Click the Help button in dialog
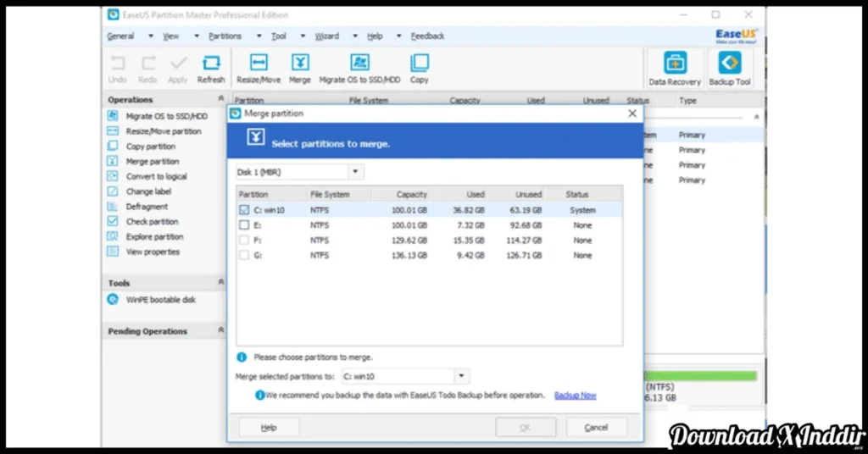 click(269, 428)
